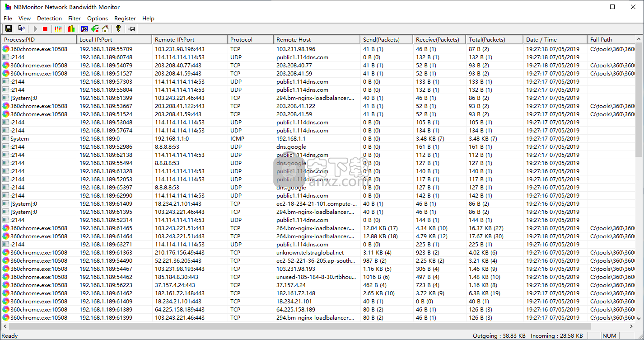
Task: Click remote address '192.168.1.1:0'
Action: [x=172, y=139]
